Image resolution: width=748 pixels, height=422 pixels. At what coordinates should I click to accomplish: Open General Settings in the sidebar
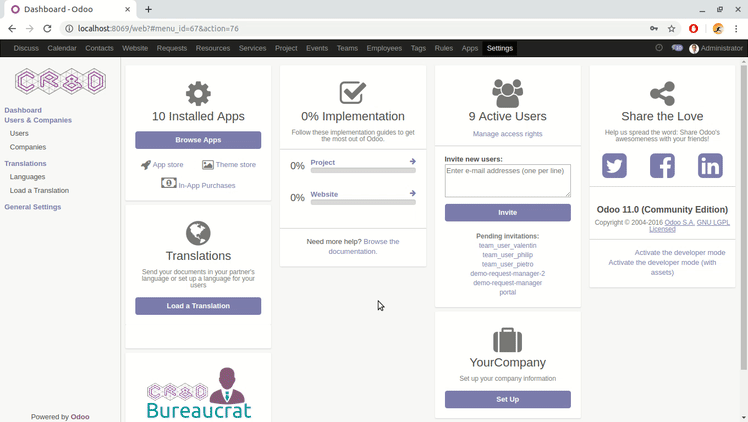click(x=32, y=206)
